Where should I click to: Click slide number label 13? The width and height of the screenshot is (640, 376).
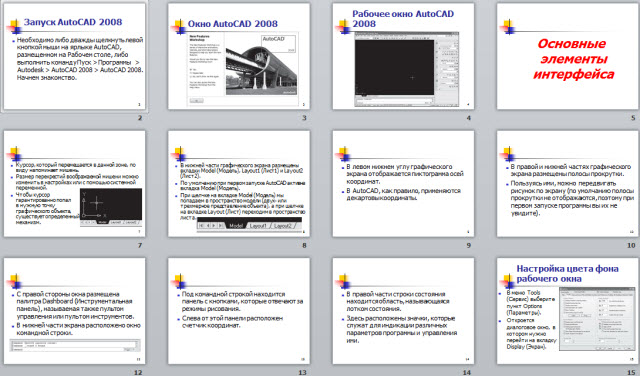[302, 372]
